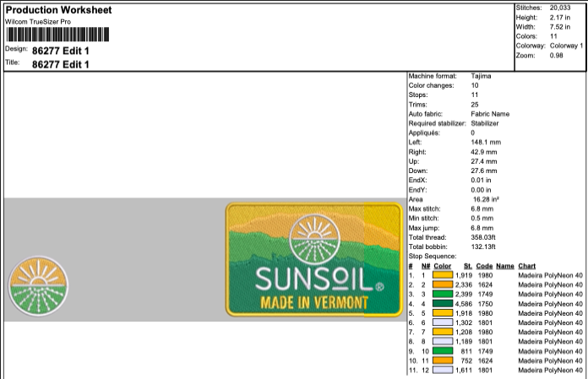Viewport: 588px width, 379px height.
Task: Click the Zoom value 0.98
Action: [x=557, y=56]
